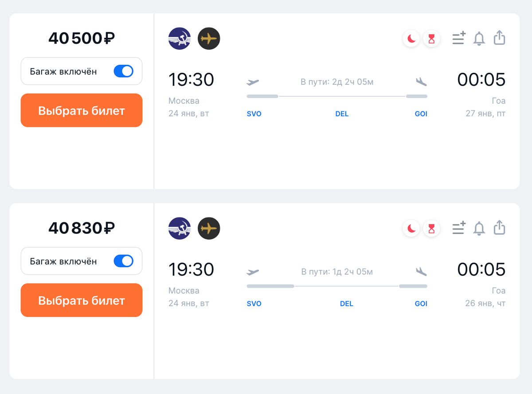
Task: Click the hourglass long layover icon on the 40 500₽ ticket
Action: click(x=432, y=39)
